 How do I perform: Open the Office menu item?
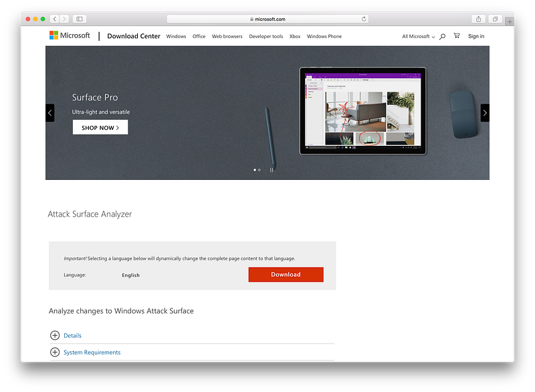199,36
